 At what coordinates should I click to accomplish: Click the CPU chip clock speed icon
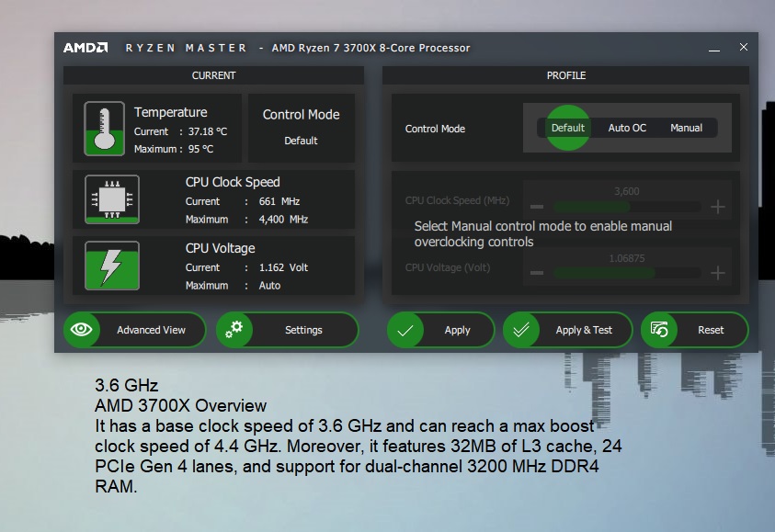112,199
